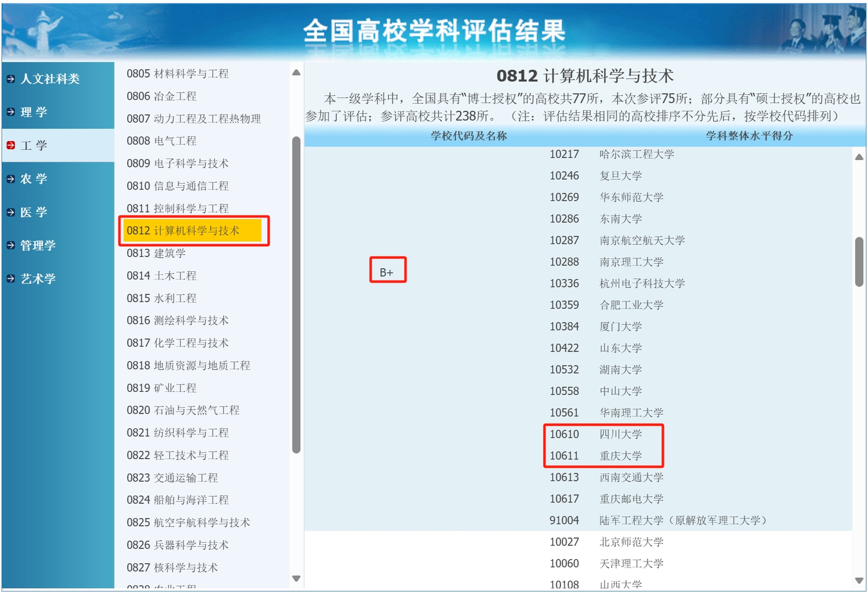Screen dimensions: 868x594
Task: Select 0826 兵器科学与技术
Action: point(178,546)
